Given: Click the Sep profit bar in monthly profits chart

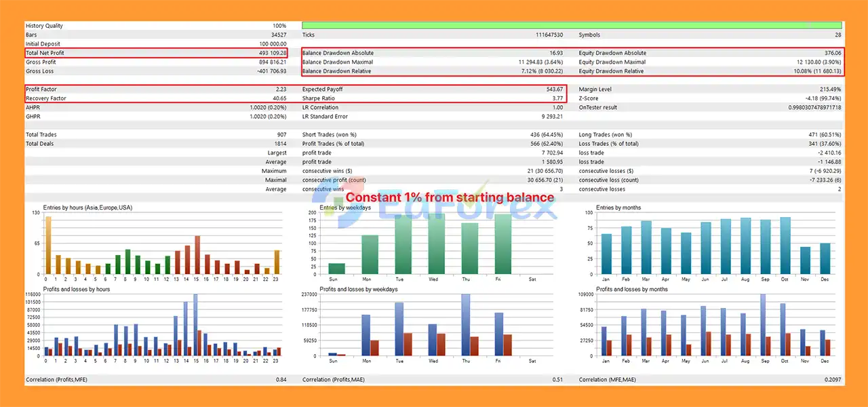Looking at the screenshot, I should pos(762,324).
